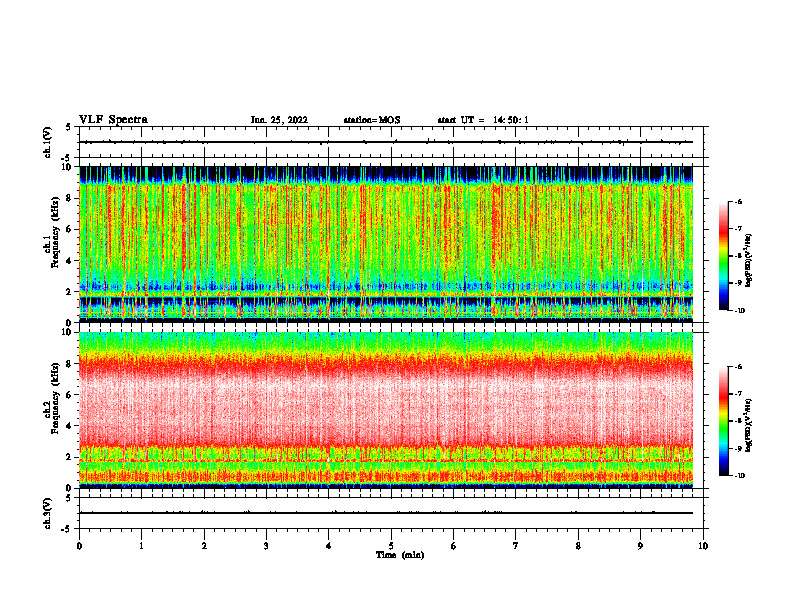Click inside the ch.2 spectrogram panel
This screenshot has width=792, height=612.
(386, 410)
